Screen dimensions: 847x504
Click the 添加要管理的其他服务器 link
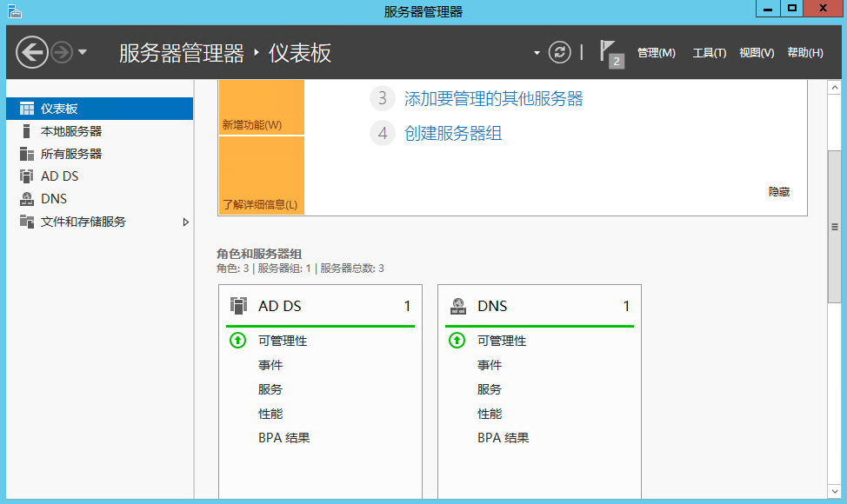(x=493, y=99)
